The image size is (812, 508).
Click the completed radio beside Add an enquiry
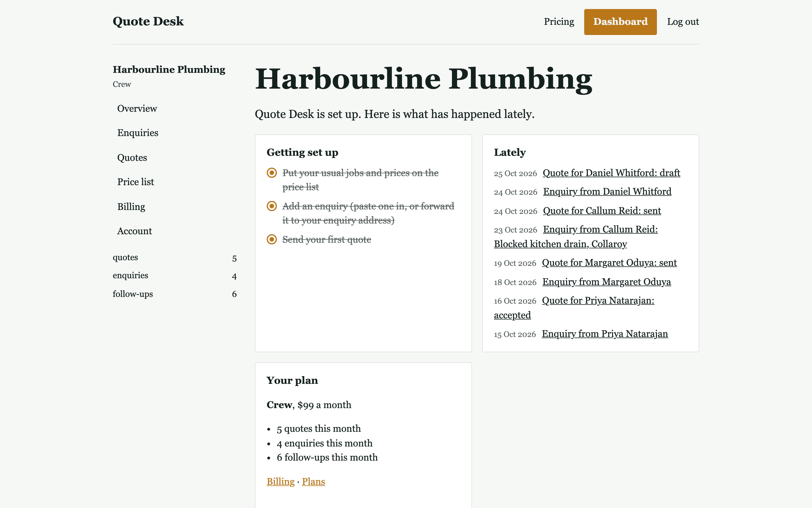(272, 206)
